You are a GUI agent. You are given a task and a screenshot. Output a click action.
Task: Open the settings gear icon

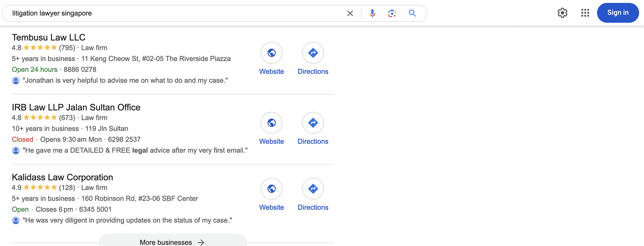pyautogui.click(x=562, y=13)
